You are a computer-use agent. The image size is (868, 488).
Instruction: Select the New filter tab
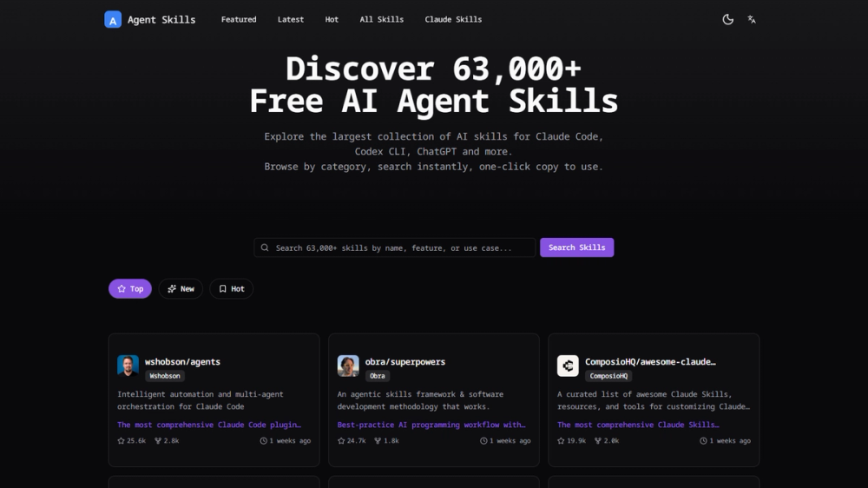(181, 288)
